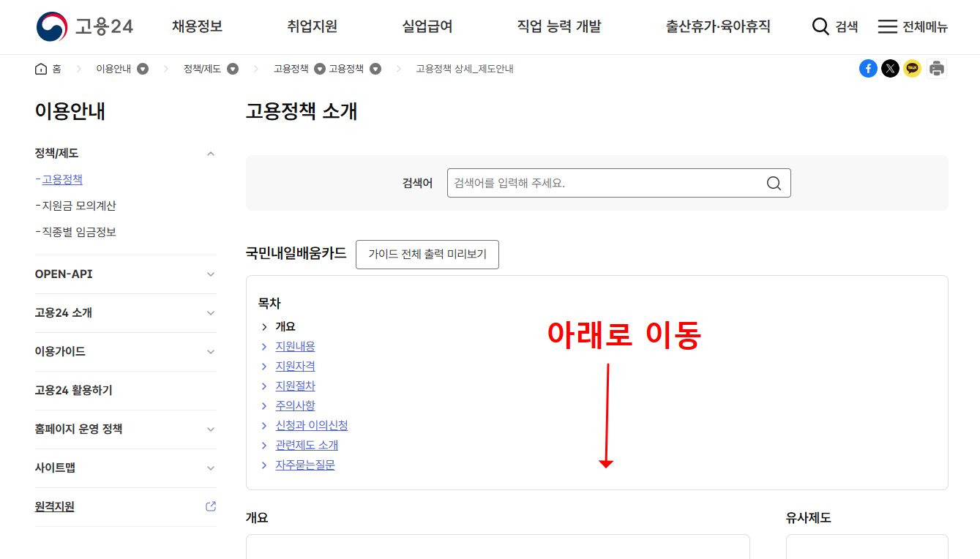The height and width of the screenshot is (559, 980).
Task: Click the 고용24 ministry logo icon
Action: click(49, 26)
